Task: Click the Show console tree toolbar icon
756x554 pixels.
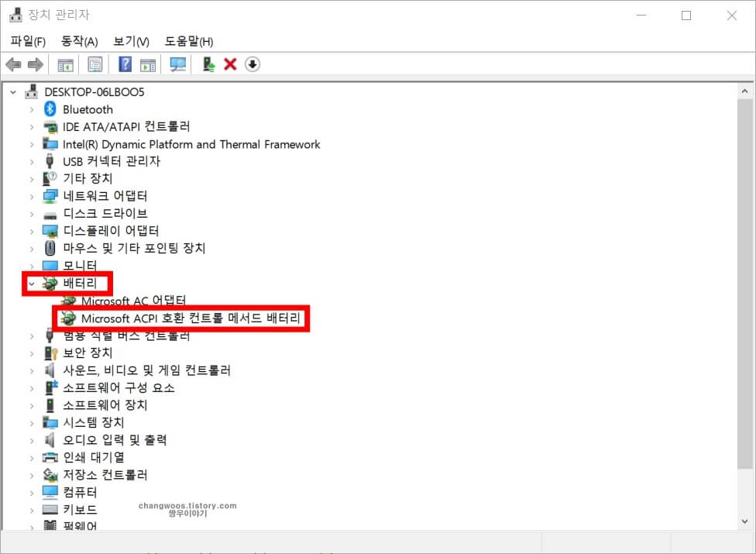Action: 66,64
